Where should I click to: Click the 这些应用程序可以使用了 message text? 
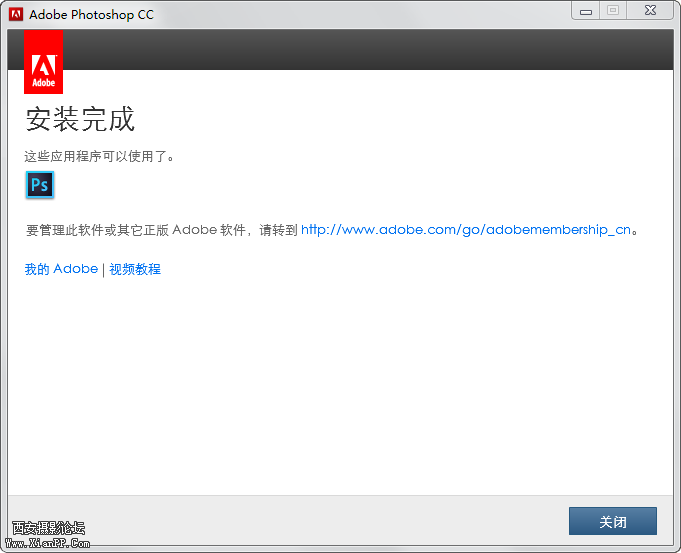(x=100, y=157)
